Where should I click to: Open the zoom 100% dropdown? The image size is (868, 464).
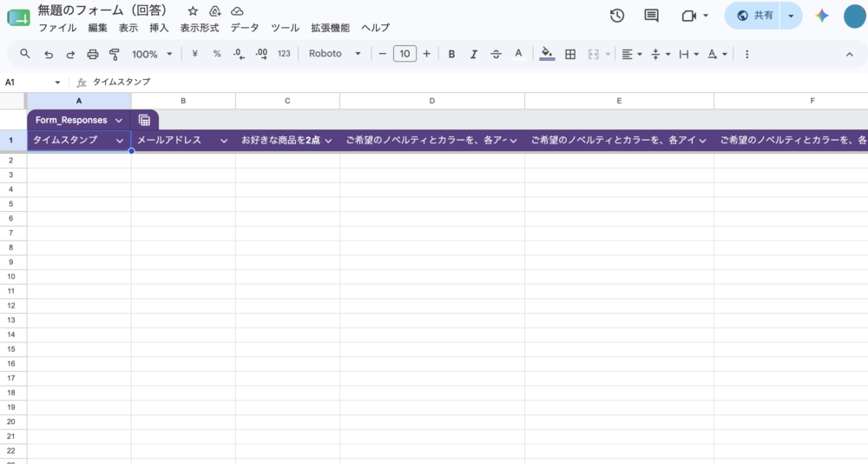click(152, 54)
